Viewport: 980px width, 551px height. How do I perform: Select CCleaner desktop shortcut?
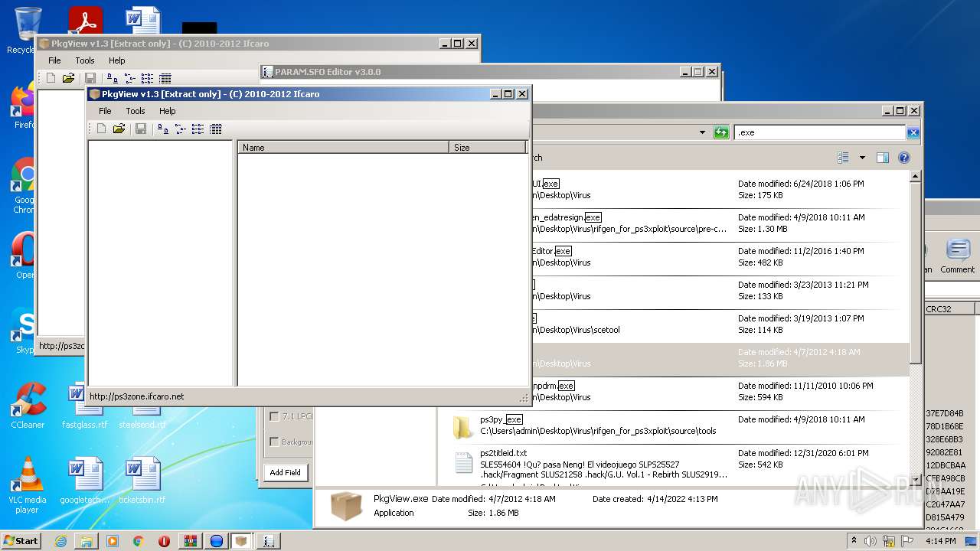tap(27, 406)
